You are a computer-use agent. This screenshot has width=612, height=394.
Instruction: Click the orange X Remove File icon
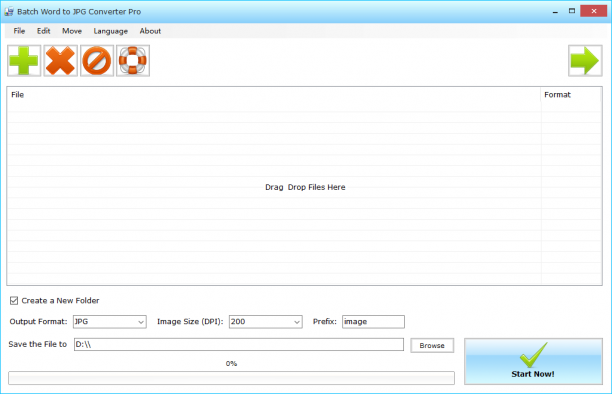60,61
